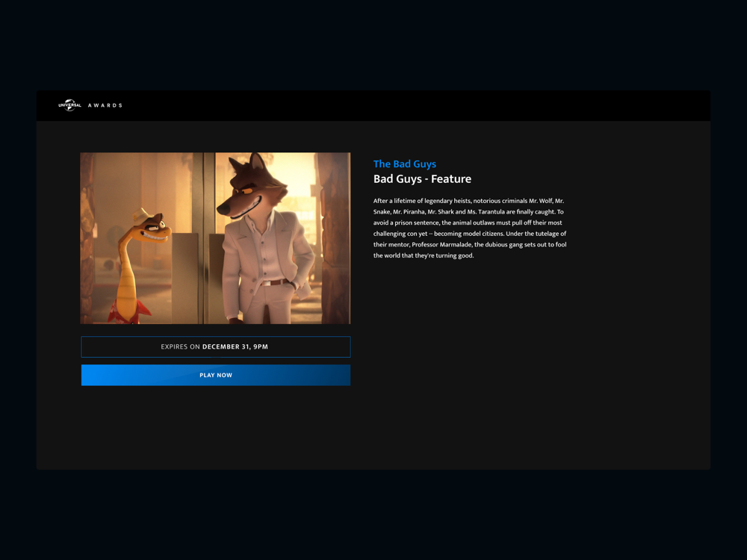
Task: Open 'The Bad Guys' blue title link
Action: (404, 164)
